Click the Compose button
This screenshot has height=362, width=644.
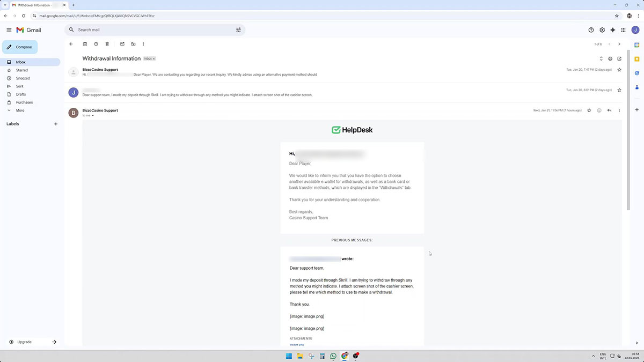coord(20,47)
